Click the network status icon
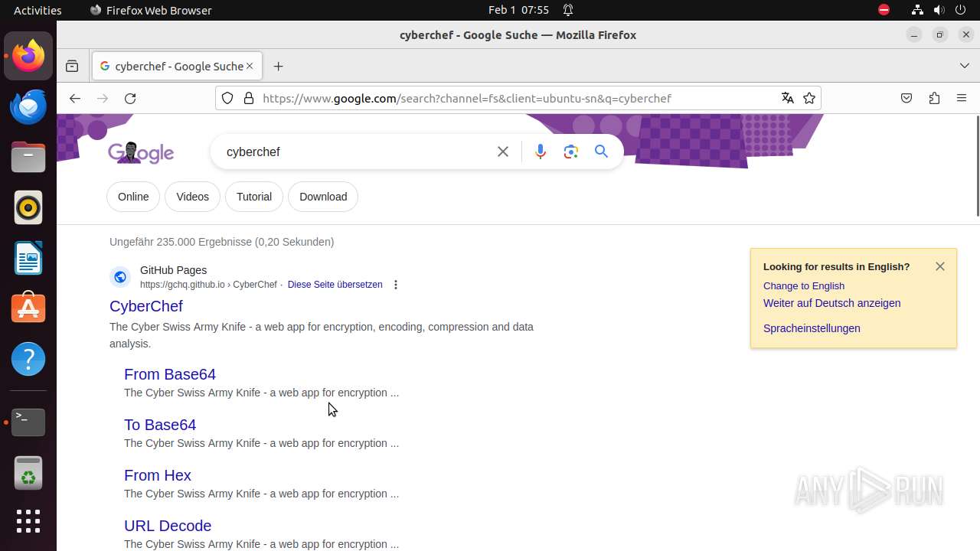The image size is (980, 551). [x=917, y=10]
